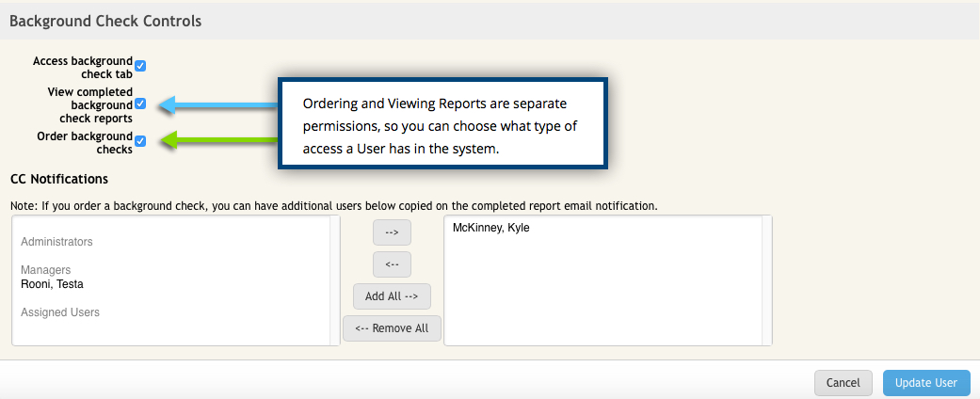Click the Managers group label
This screenshot has height=399, width=980.
(45, 270)
